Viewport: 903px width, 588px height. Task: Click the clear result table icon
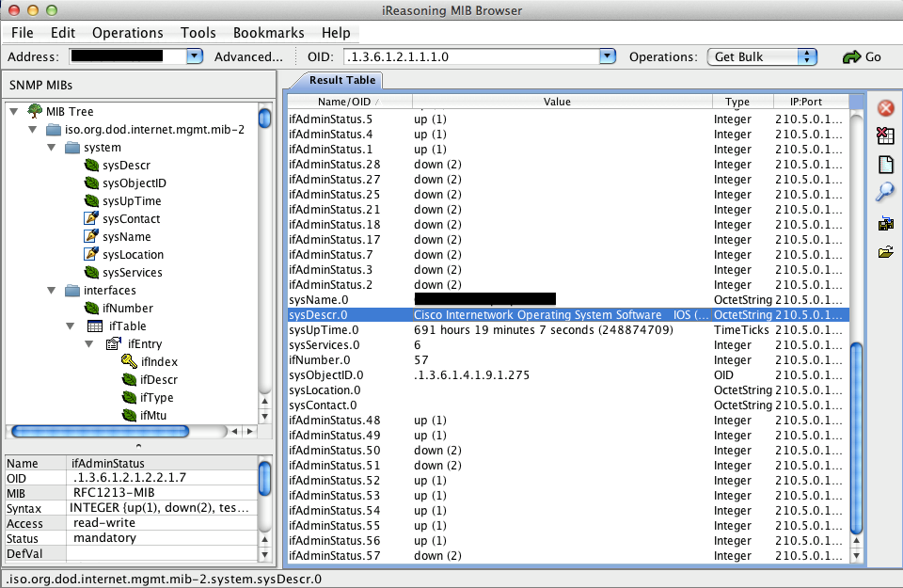[886, 135]
